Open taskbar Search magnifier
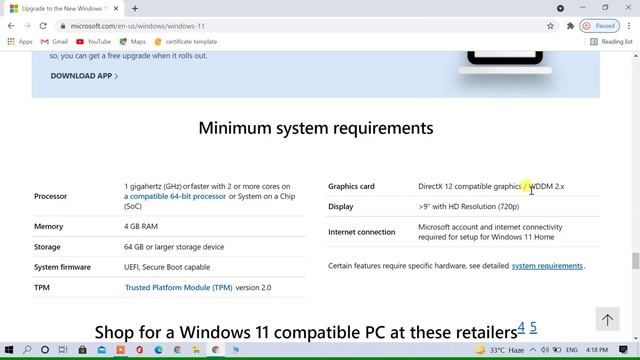The width and height of the screenshot is (640, 360). [27, 350]
